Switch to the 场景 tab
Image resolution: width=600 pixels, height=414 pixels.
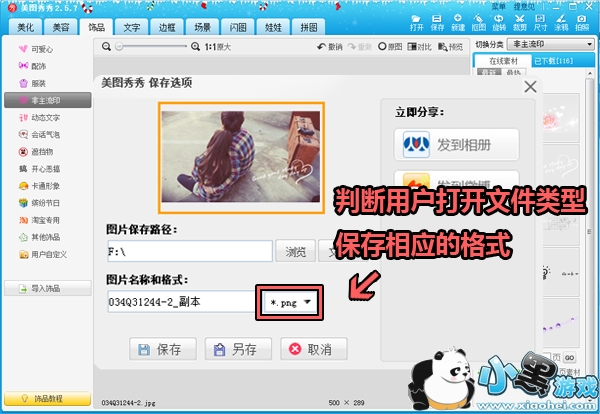tap(202, 27)
